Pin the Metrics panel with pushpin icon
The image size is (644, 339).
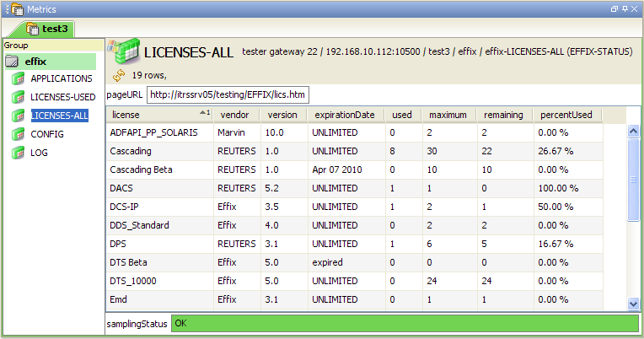(624, 8)
